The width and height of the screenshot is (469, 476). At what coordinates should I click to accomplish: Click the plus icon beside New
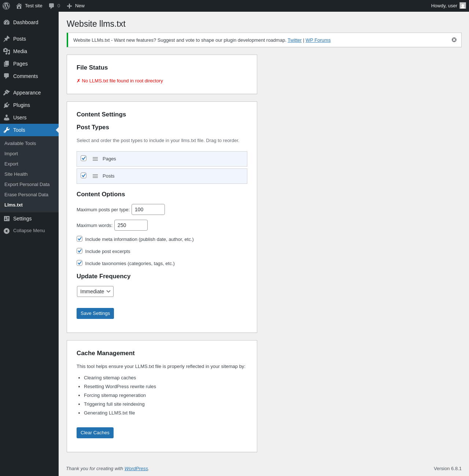pos(69,6)
